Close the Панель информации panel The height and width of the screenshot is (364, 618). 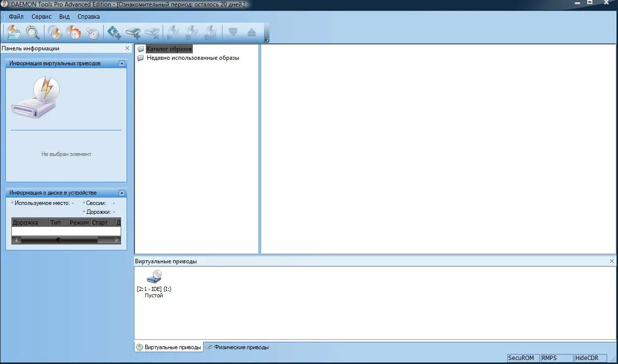click(128, 48)
